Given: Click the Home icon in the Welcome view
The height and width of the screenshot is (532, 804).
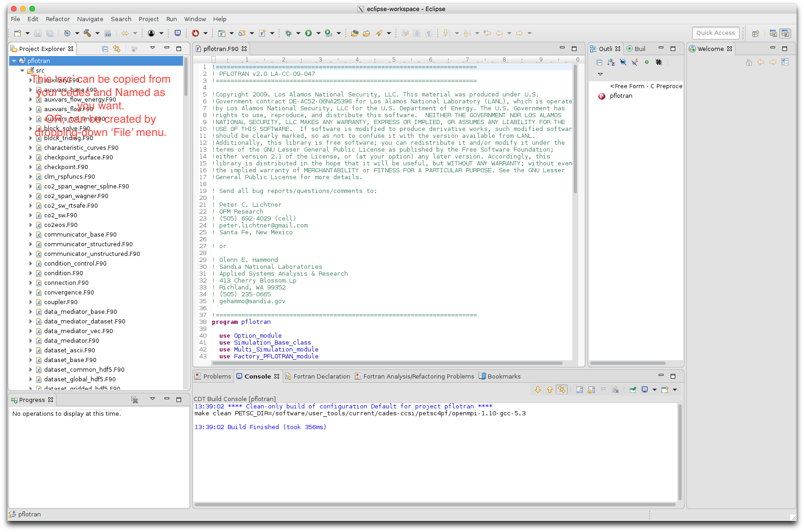Looking at the screenshot, I should coord(749,62).
